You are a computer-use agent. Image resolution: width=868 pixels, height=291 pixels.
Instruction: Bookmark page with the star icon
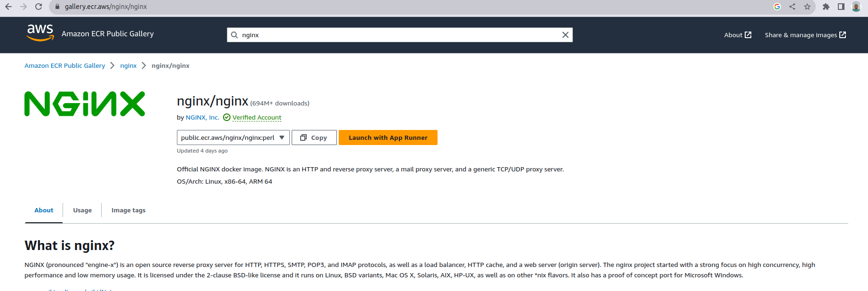pyautogui.click(x=807, y=7)
